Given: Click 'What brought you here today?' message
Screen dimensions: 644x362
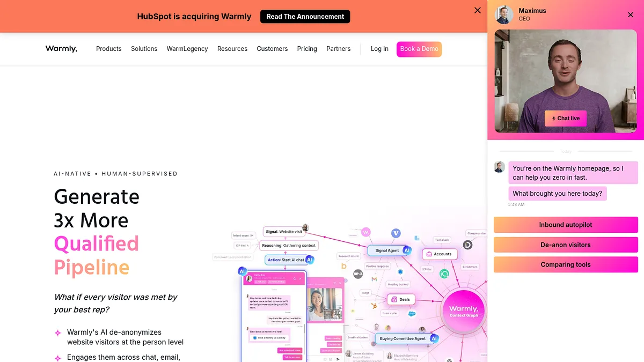Looking at the screenshot, I should [x=558, y=194].
